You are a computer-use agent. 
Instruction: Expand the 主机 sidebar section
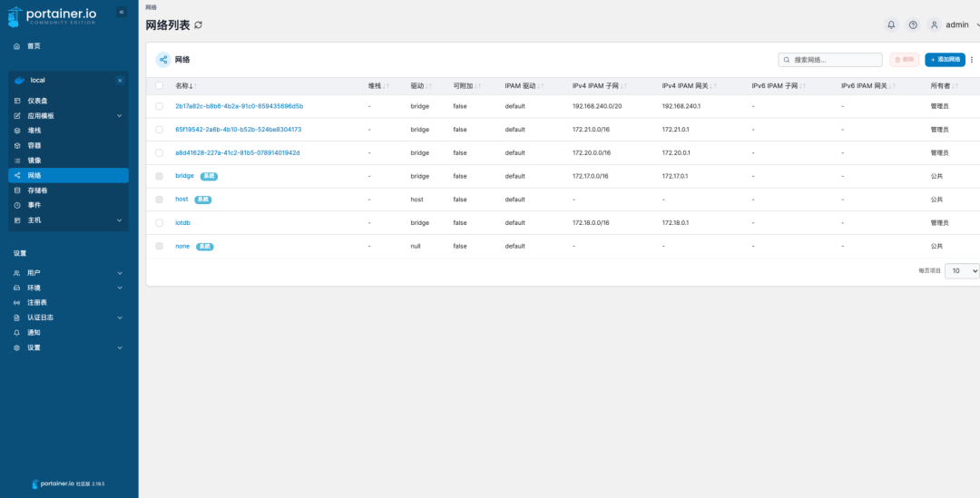click(119, 220)
